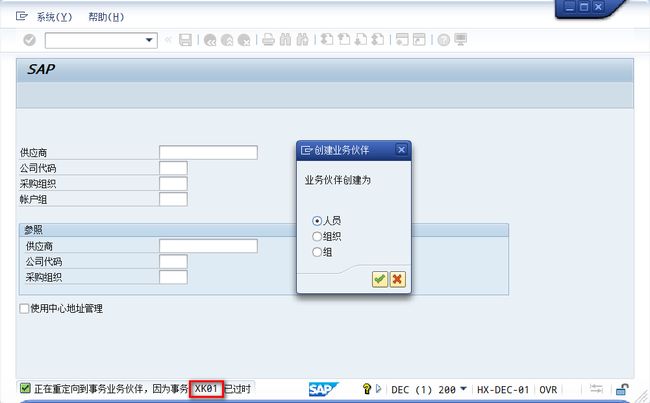The width and height of the screenshot is (650, 403).
Task: Click the Print icon in toolbar
Action: [268, 40]
